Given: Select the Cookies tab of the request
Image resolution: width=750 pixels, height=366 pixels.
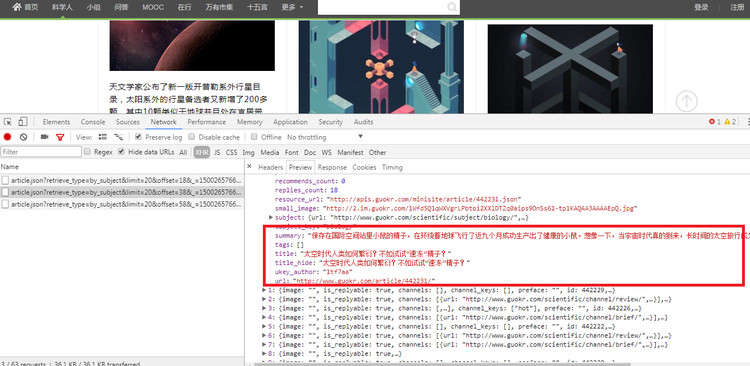Looking at the screenshot, I should pos(364,167).
